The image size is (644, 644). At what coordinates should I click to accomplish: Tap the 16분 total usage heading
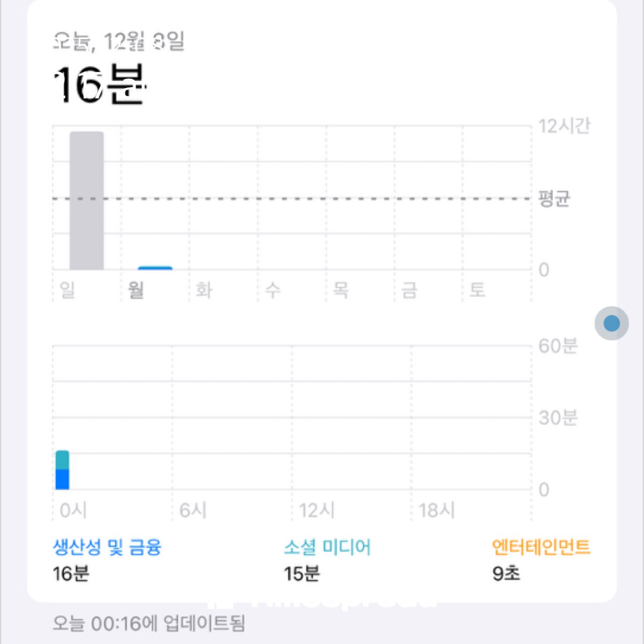(x=100, y=85)
